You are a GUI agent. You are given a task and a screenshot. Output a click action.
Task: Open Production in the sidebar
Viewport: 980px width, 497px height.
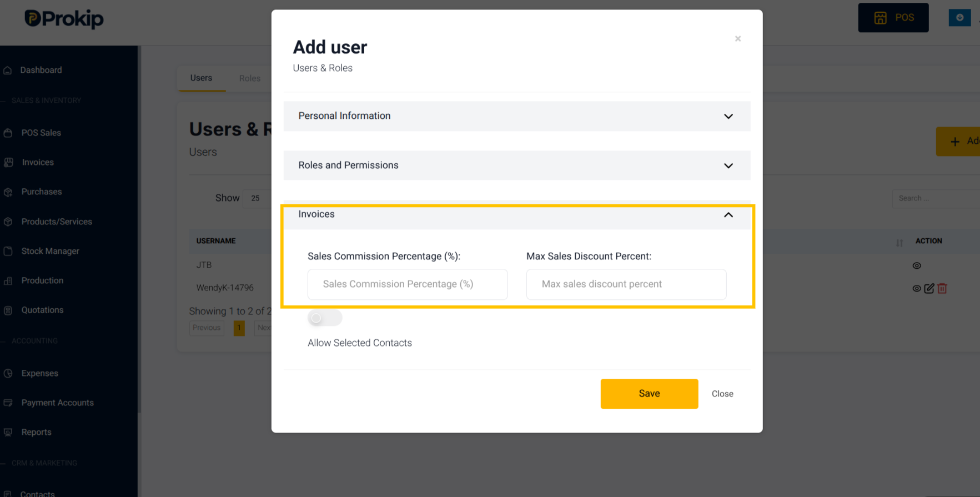coord(42,280)
